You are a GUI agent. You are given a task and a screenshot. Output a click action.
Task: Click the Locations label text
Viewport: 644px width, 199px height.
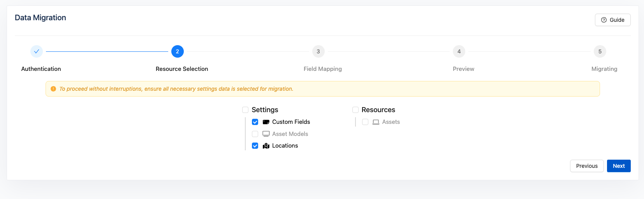click(285, 146)
